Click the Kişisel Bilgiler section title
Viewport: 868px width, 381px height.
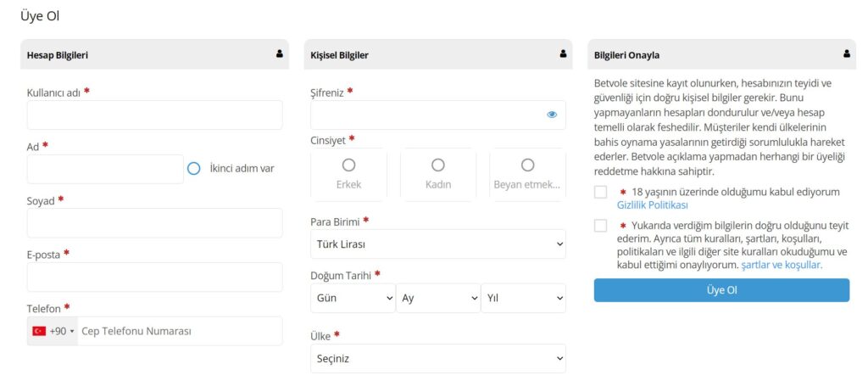tap(339, 55)
